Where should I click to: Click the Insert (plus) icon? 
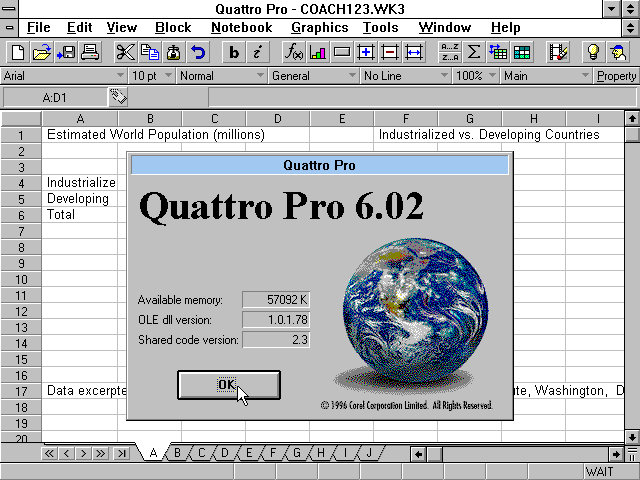[366, 53]
